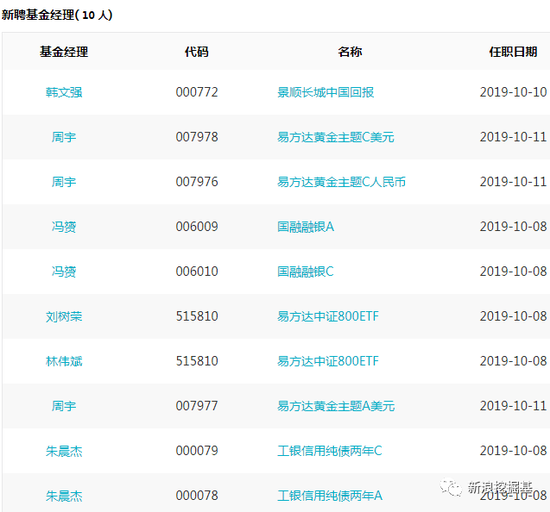Click the 基金经理 column header

click(64, 52)
